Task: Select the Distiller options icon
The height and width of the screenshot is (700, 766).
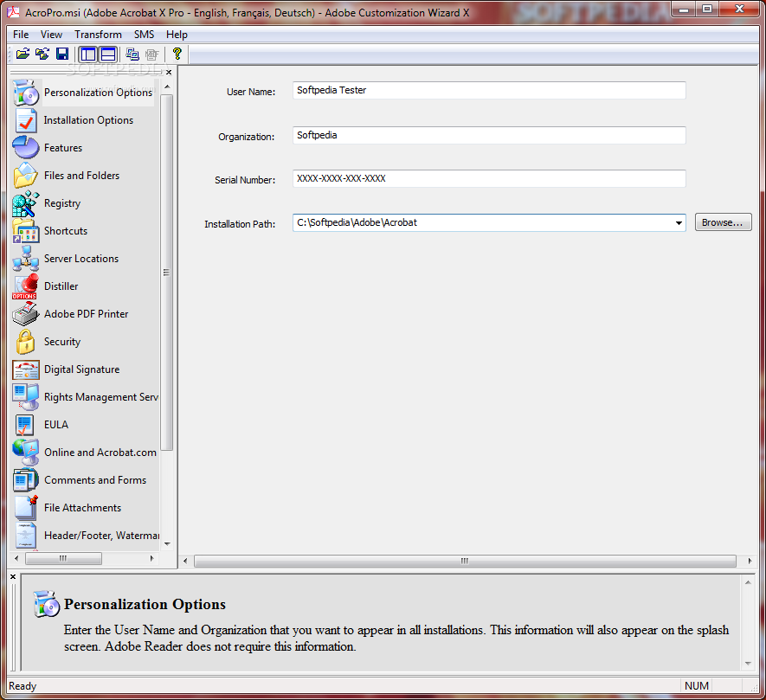Action: [25, 286]
